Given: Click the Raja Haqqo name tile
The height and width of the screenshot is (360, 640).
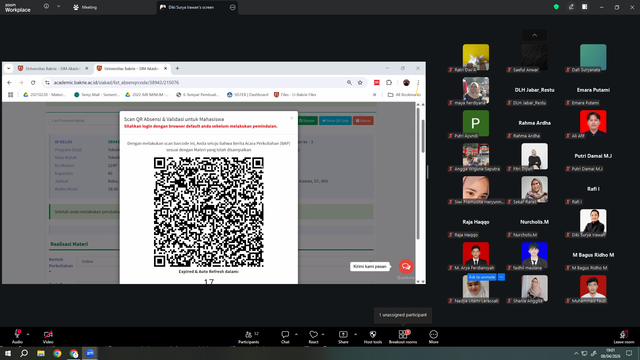Looking at the screenshot, I should (476, 222).
